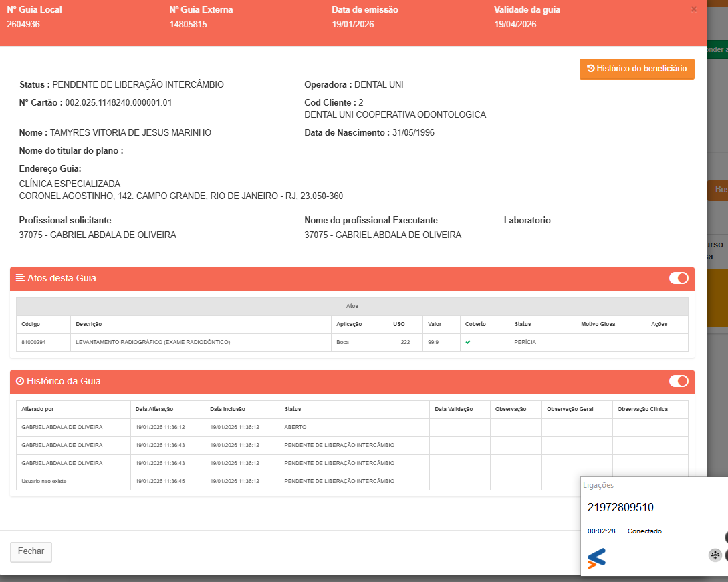Click the blue and orange logo in Ligações

[x=596, y=558]
